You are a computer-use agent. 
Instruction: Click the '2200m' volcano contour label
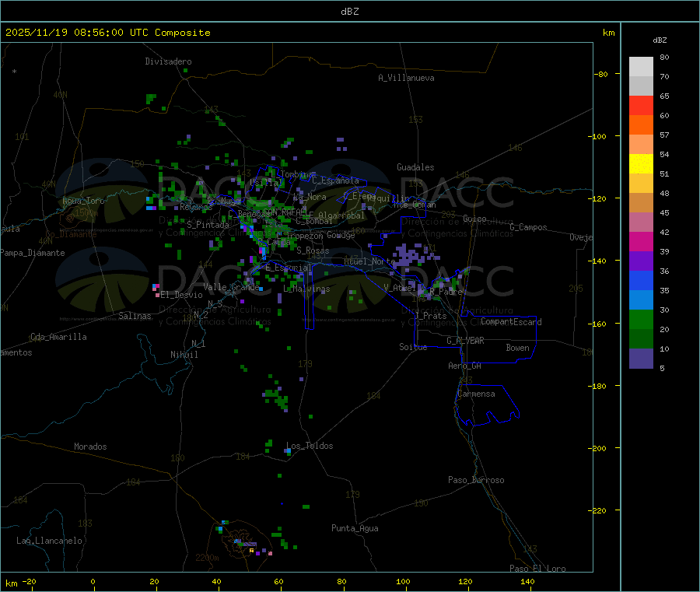tap(207, 558)
